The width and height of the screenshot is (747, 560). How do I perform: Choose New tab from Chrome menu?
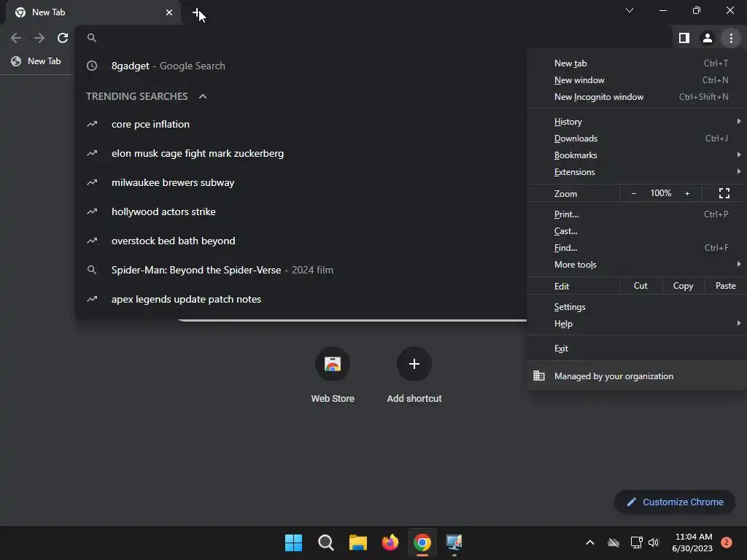pyautogui.click(x=637, y=63)
